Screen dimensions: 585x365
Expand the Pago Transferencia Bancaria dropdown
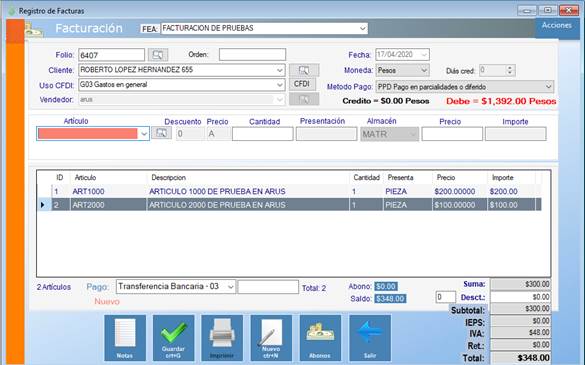click(x=231, y=287)
